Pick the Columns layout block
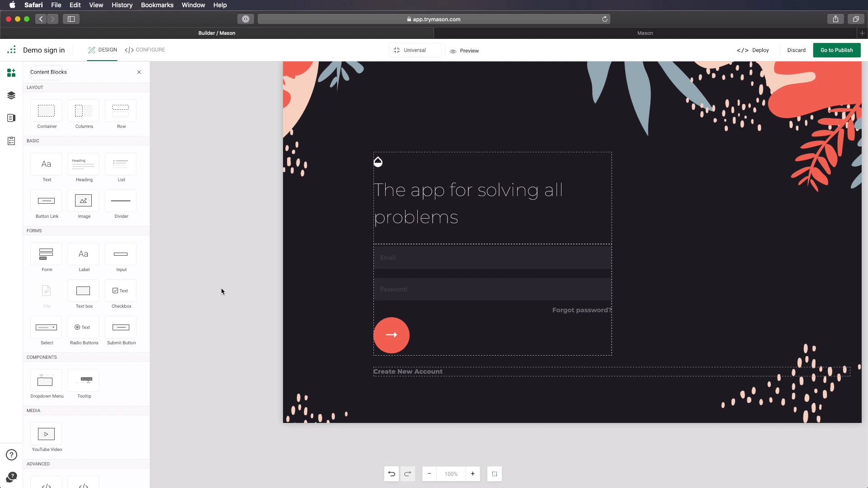This screenshot has width=868, height=488. (x=84, y=111)
